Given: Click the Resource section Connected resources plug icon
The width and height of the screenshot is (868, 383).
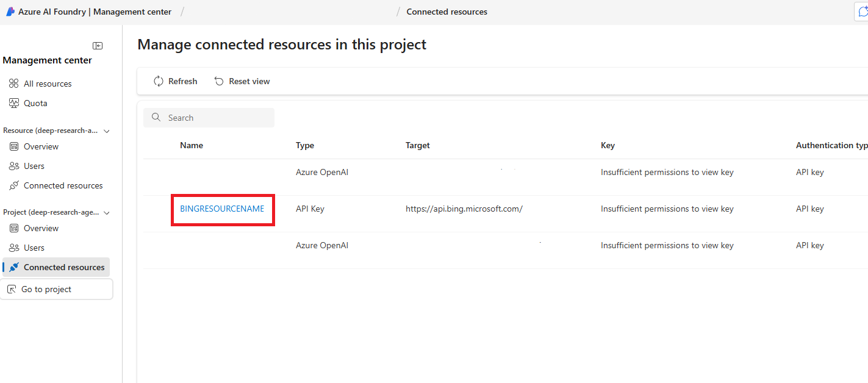Looking at the screenshot, I should [x=13, y=185].
